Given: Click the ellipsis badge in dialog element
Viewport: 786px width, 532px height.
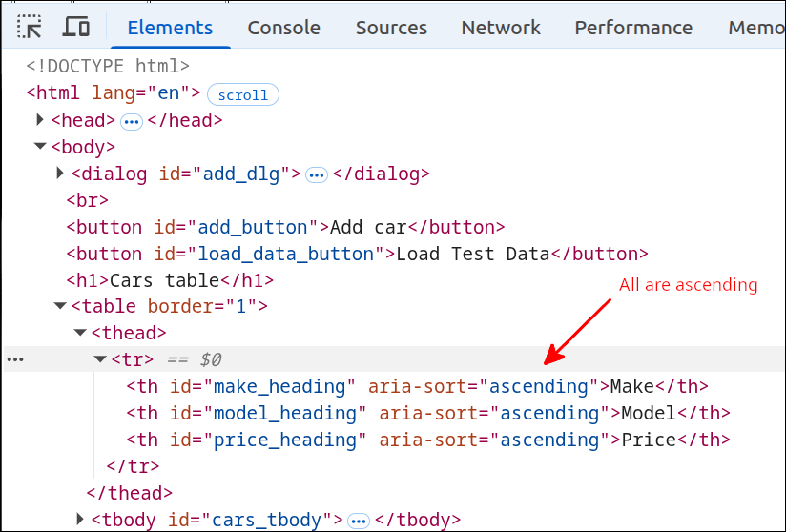Looking at the screenshot, I should 316,174.
